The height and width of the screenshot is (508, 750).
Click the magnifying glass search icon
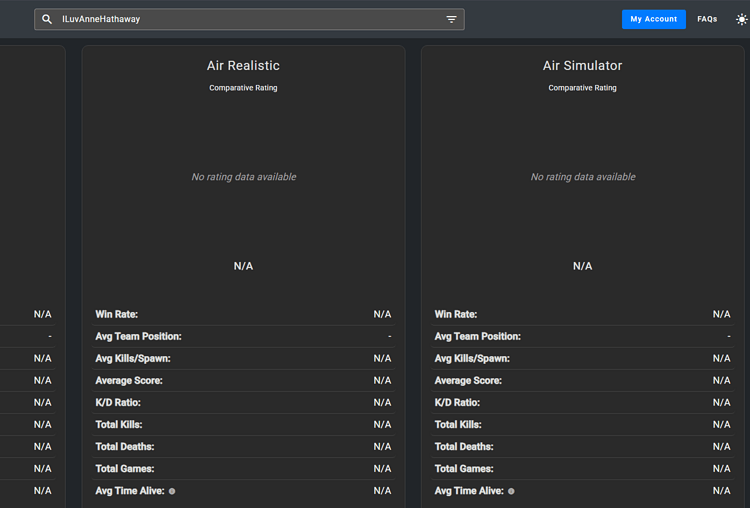47,19
